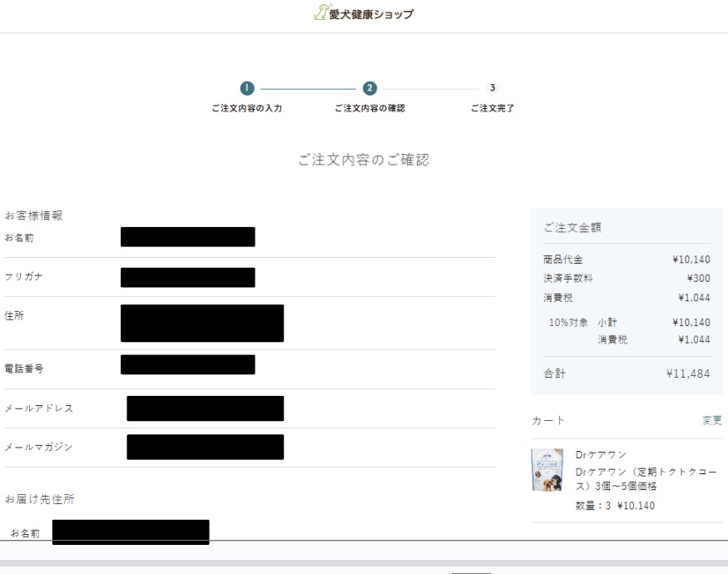Click the 愛犬健康ショップ dog logo icon

[x=320, y=13]
